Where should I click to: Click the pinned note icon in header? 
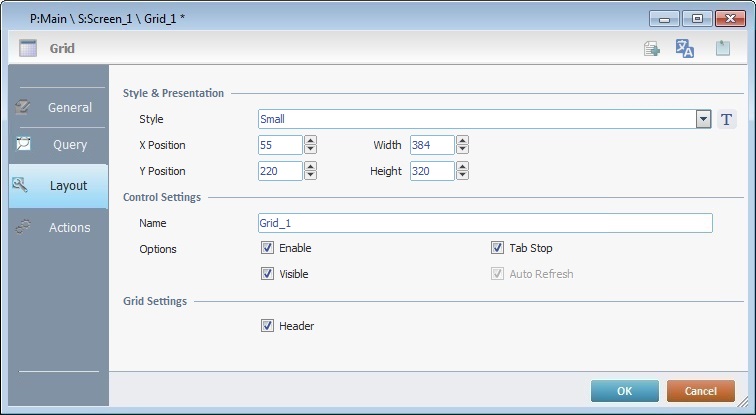tap(722, 49)
